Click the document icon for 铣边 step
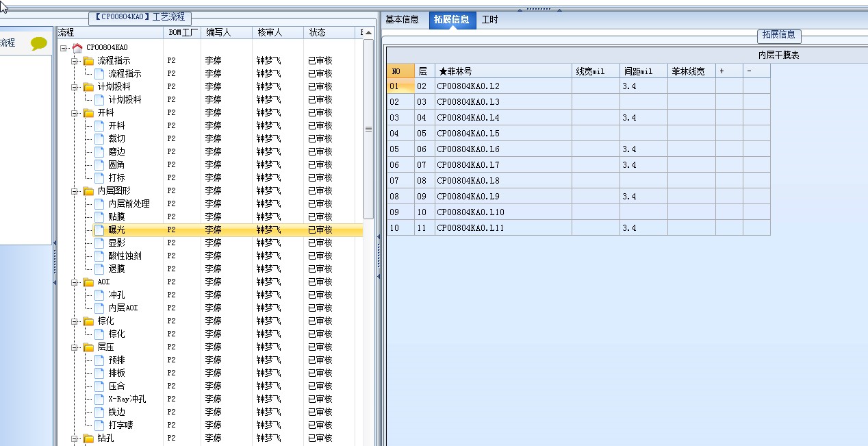This screenshot has height=446, width=868. (99, 412)
